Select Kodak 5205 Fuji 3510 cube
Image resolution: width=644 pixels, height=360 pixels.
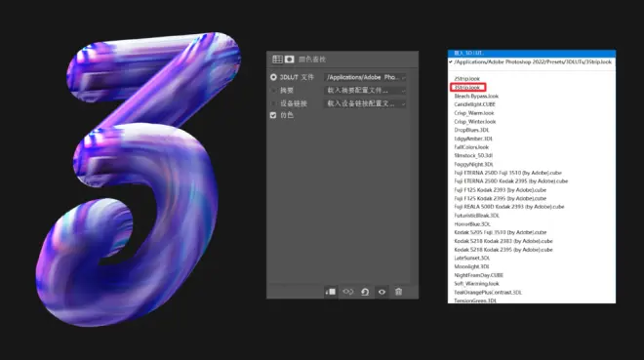[501, 232]
